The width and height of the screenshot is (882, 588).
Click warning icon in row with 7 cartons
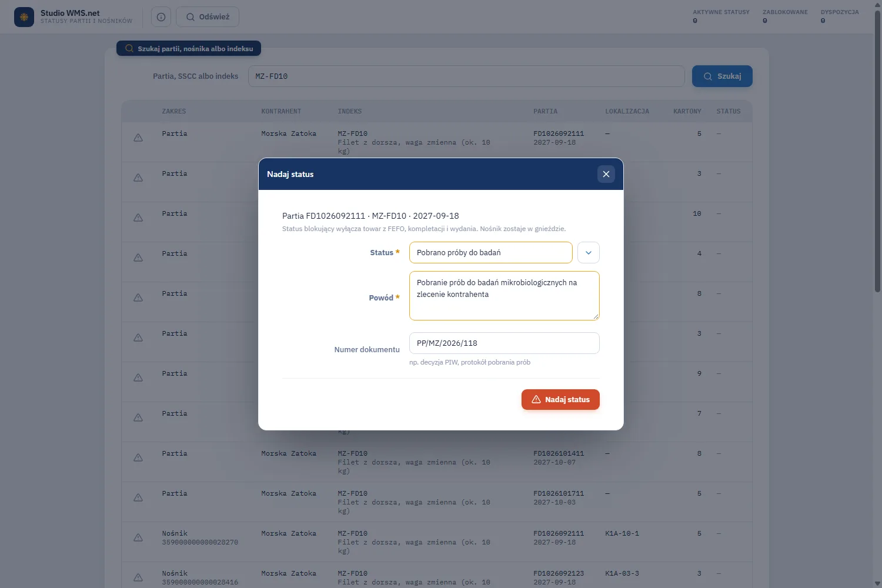(x=138, y=417)
